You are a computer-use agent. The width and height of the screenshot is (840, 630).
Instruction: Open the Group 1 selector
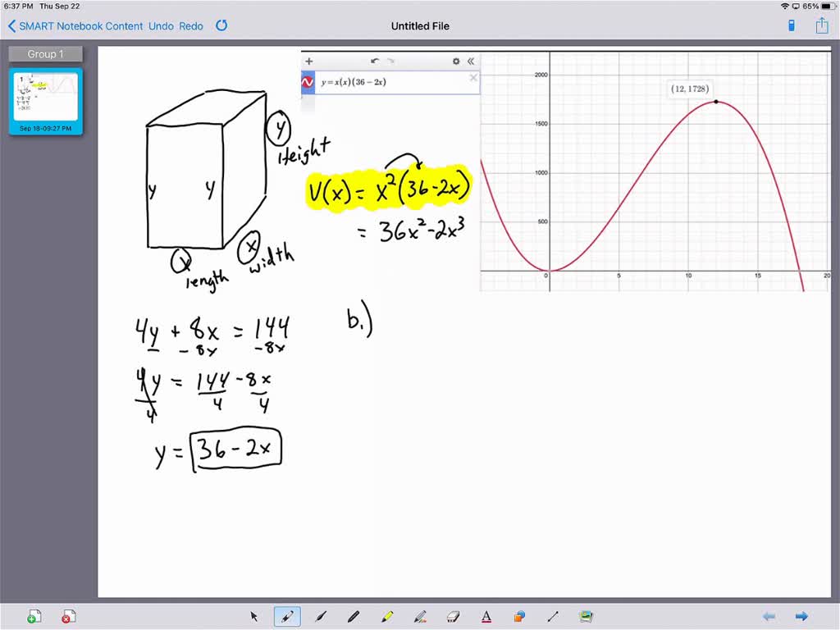[45, 53]
